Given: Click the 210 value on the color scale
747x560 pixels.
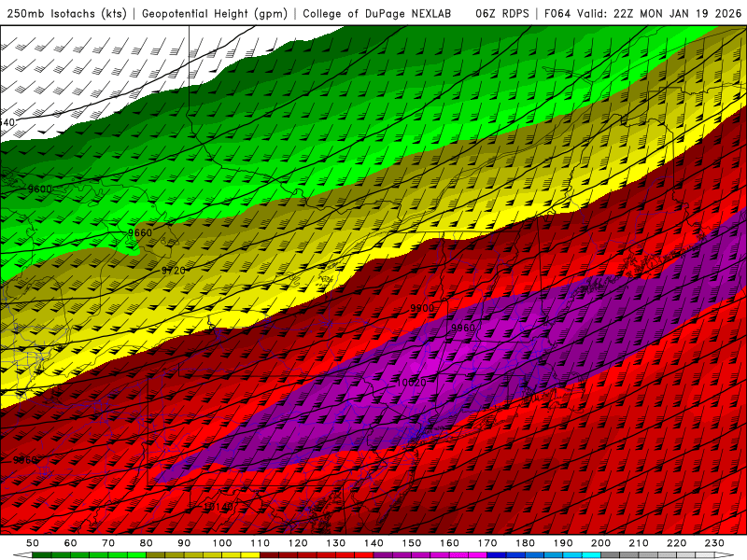Looking at the screenshot, I should pos(639,543).
